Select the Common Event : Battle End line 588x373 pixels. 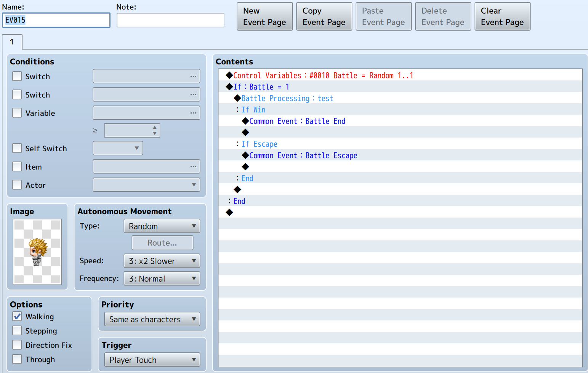point(400,121)
